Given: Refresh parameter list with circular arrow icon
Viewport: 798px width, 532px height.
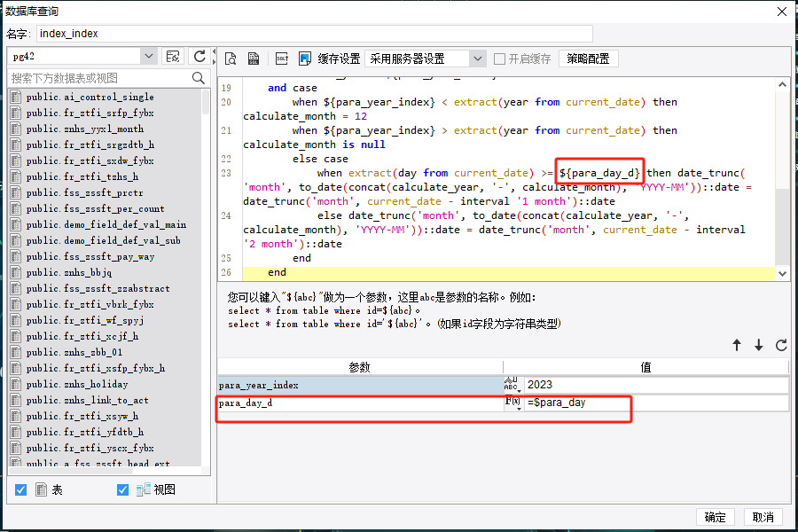Looking at the screenshot, I should tap(781, 345).
